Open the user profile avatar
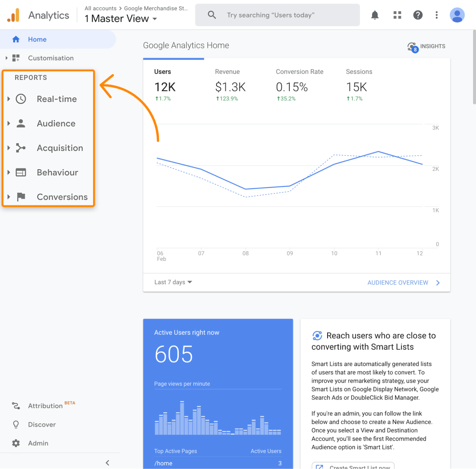 (x=457, y=15)
